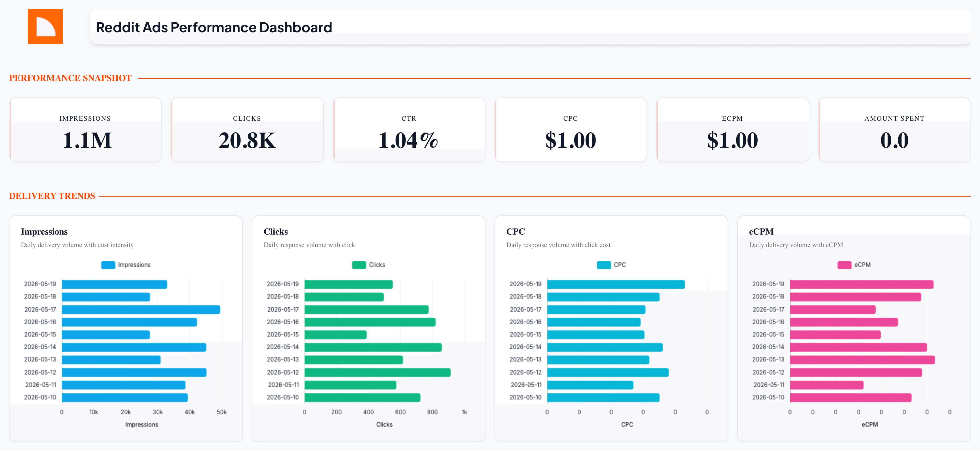Select the Impressions 1.1M metric card
Image resolution: width=980 pixels, height=451 pixels.
point(86,130)
